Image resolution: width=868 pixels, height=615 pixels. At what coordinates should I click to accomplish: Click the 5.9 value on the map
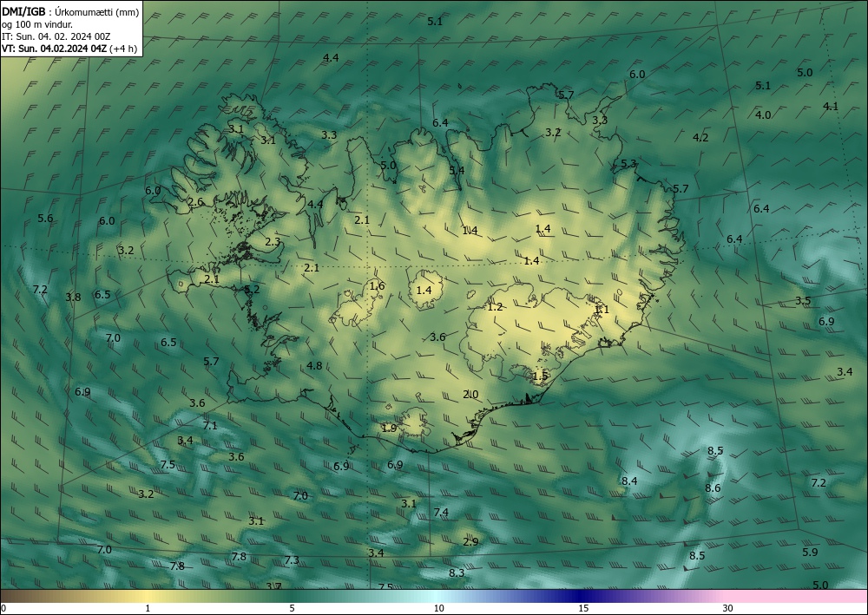(810, 552)
